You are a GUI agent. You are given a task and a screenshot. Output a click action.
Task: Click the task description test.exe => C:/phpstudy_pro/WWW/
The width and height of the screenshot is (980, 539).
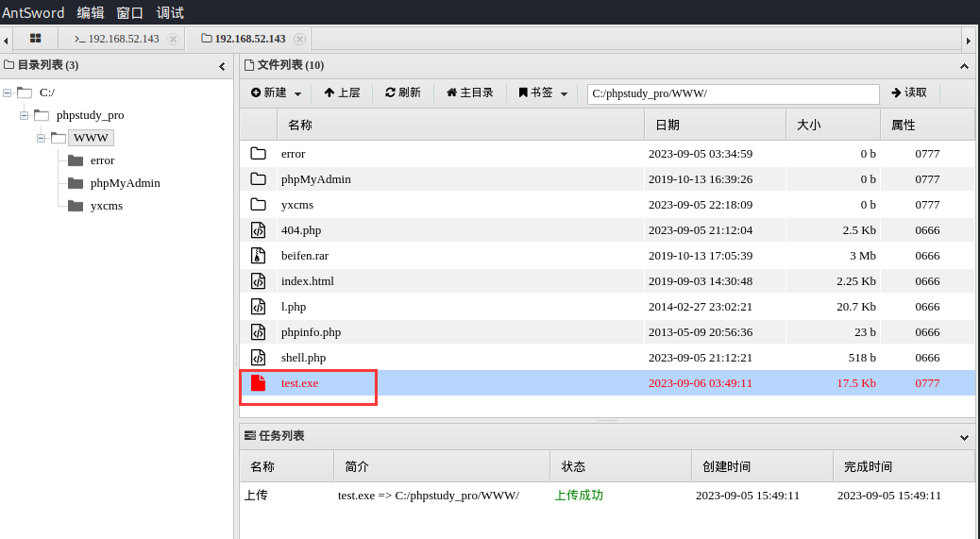coord(428,496)
